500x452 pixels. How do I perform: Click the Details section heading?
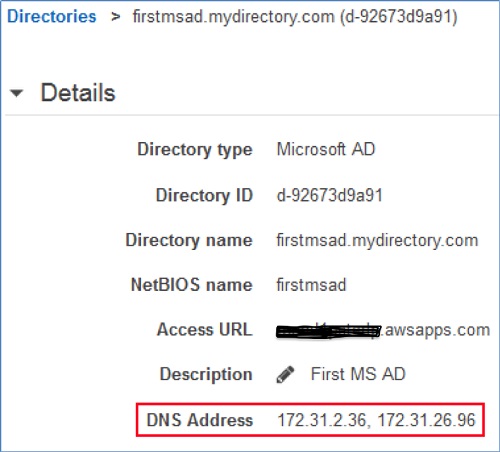point(78,92)
